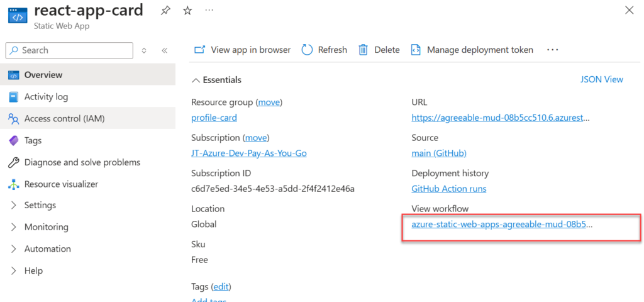
Task: Open the toolbar overflow ellipsis menu
Action: pos(553,50)
